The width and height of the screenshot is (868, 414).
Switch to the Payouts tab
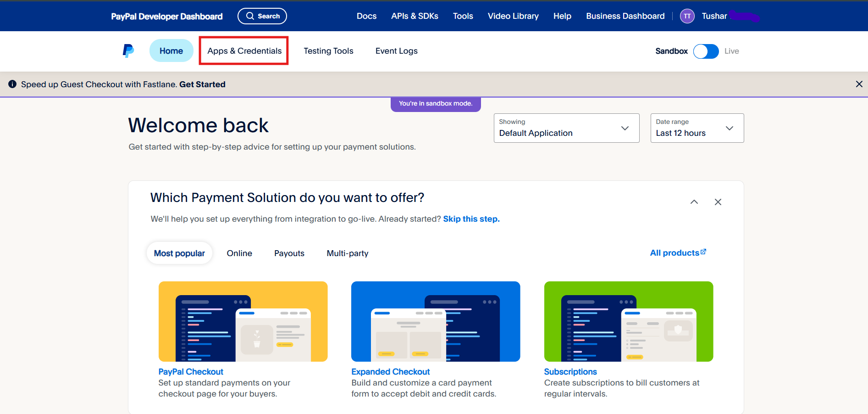[x=289, y=253]
